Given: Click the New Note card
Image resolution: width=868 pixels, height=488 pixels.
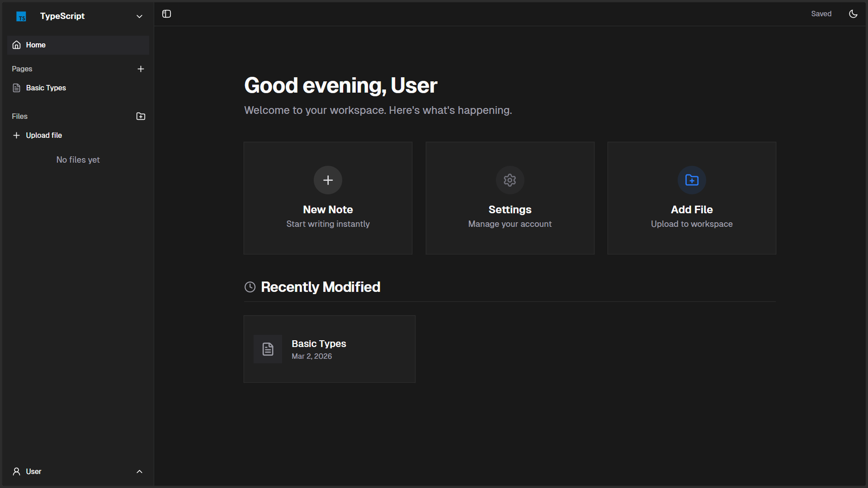Looking at the screenshot, I should tap(328, 198).
